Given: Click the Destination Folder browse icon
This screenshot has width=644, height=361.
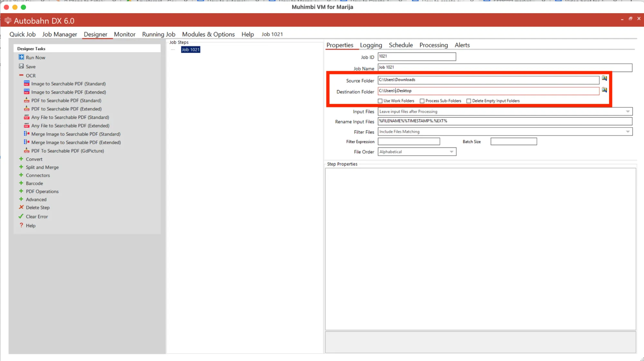Looking at the screenshot, I should click(604, 90).
